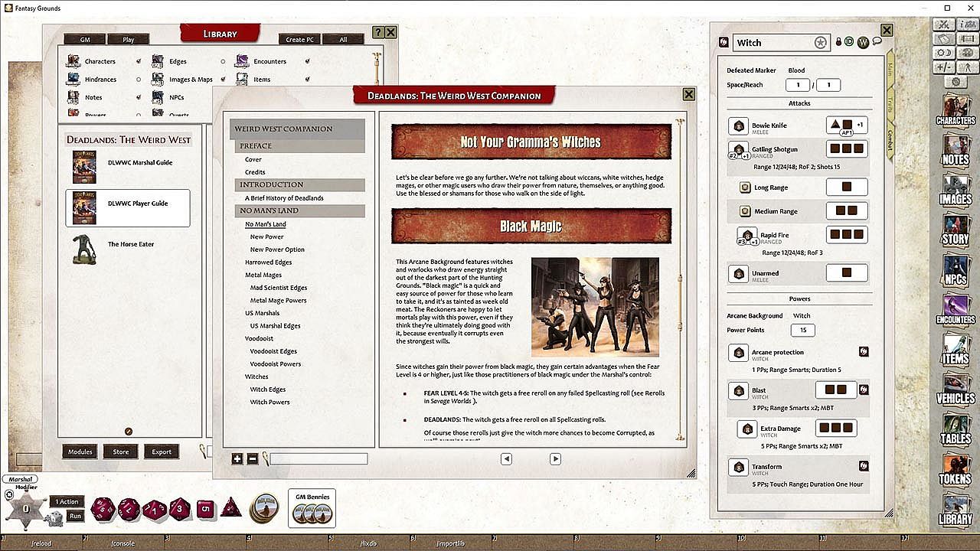Click the Bowie Knife attack die icon

coord(740,126)
